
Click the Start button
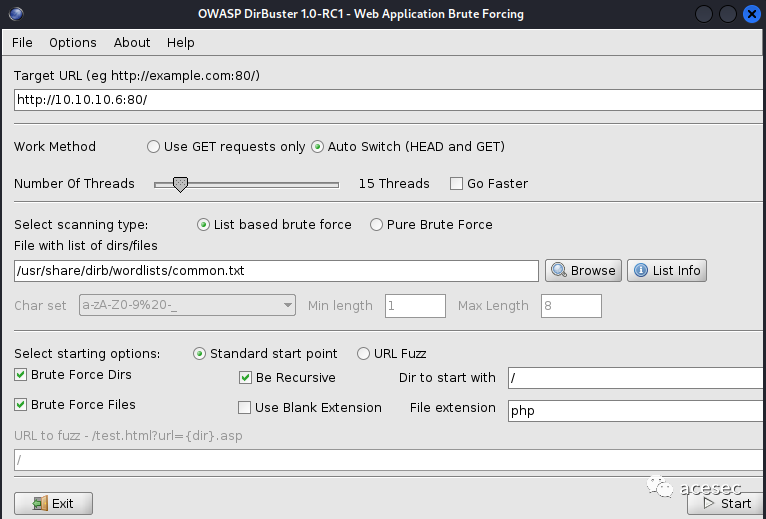(x=726, y=503)
